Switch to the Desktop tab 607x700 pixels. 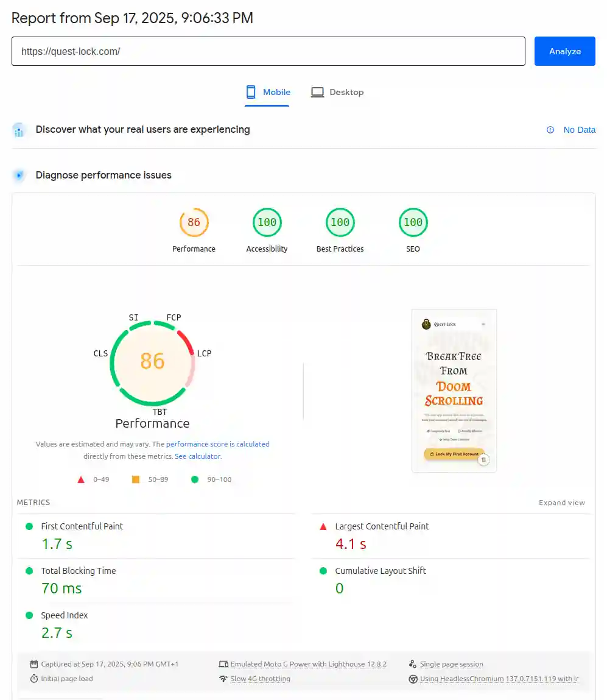(346, 91)
